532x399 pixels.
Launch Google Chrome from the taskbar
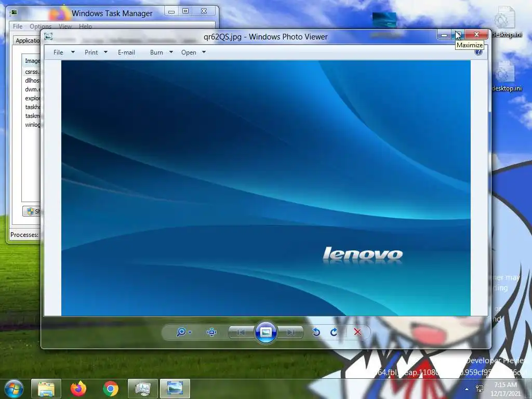(x=111, y=389)
